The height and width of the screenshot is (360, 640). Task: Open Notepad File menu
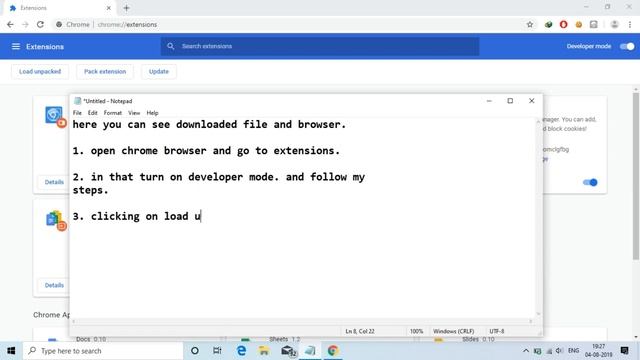point(77,113)
